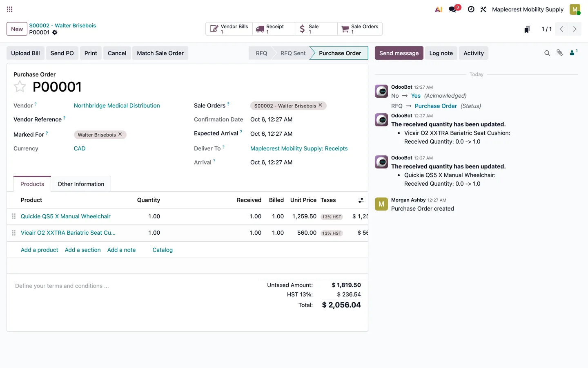Go to the previous record
The image size is (588, 368).
pos(562,29)
